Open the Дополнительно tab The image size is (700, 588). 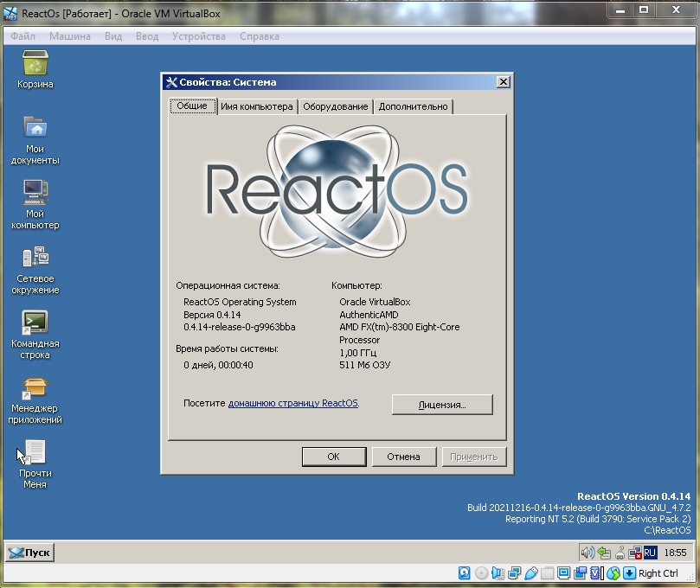coord(413,106)
